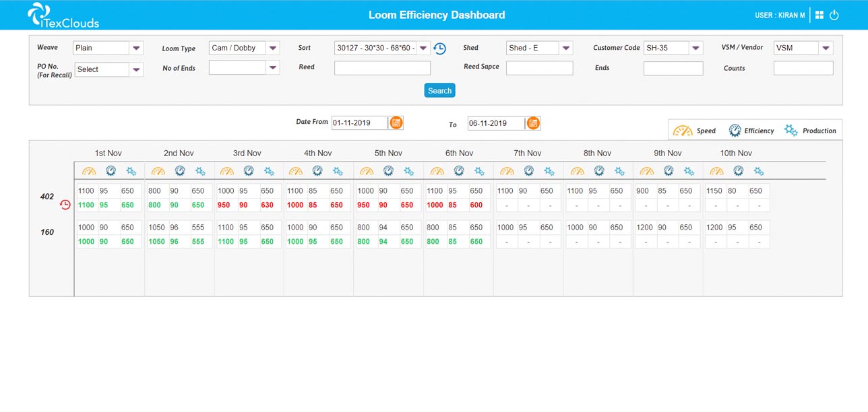Click the speed gauge icon under 1st Nov
This screenshot has height=412, width=868.
[89, 172]
